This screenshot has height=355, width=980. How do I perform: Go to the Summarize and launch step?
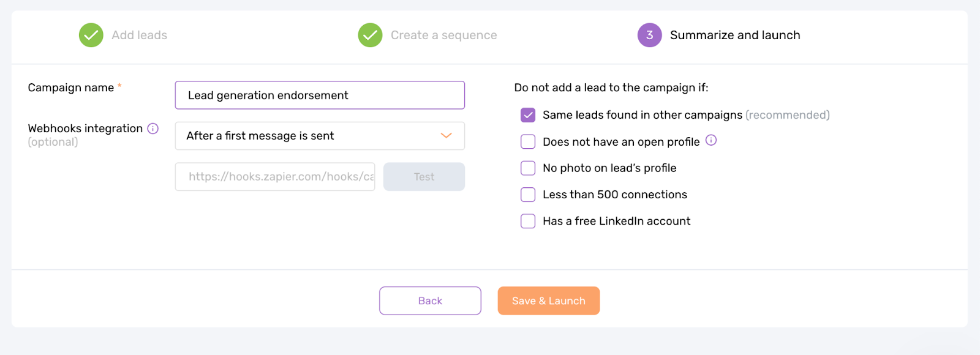click(x=735, y=35)
